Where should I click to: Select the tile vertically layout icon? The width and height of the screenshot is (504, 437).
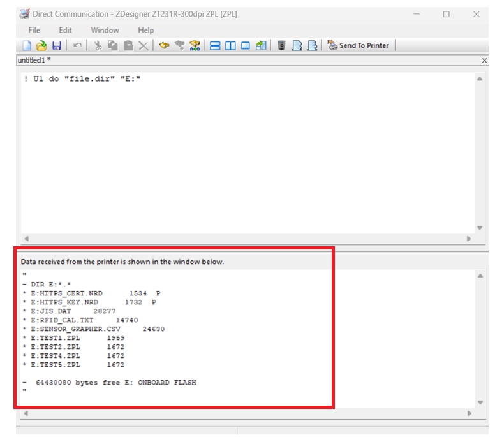(230, 45)
